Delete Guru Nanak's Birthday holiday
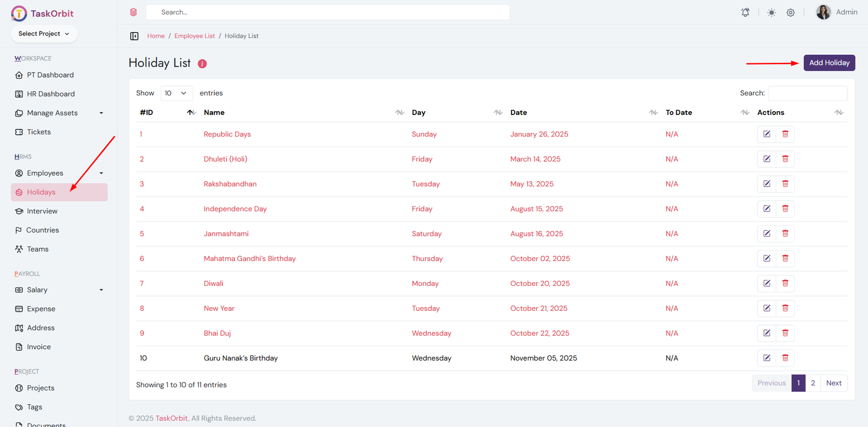The height and width of the screenshot is (427, 868). click(785, 358)
